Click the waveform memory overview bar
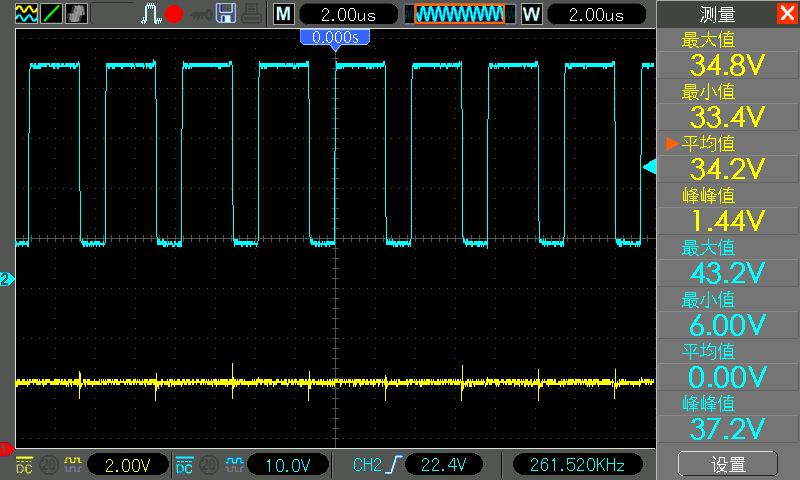This screenshot has height=480, width=800. (460, 14)
